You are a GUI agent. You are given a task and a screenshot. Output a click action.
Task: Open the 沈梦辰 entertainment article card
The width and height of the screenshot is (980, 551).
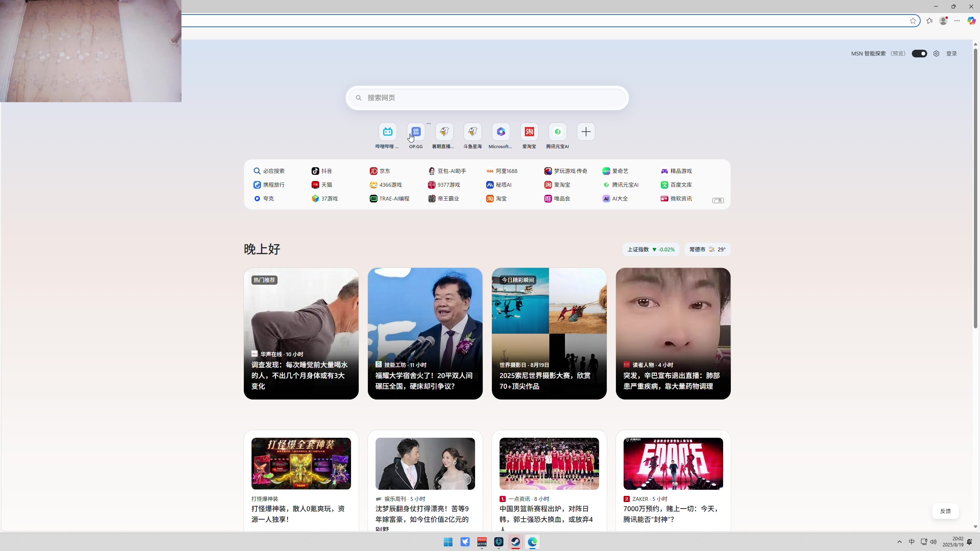tap(425, 481)
